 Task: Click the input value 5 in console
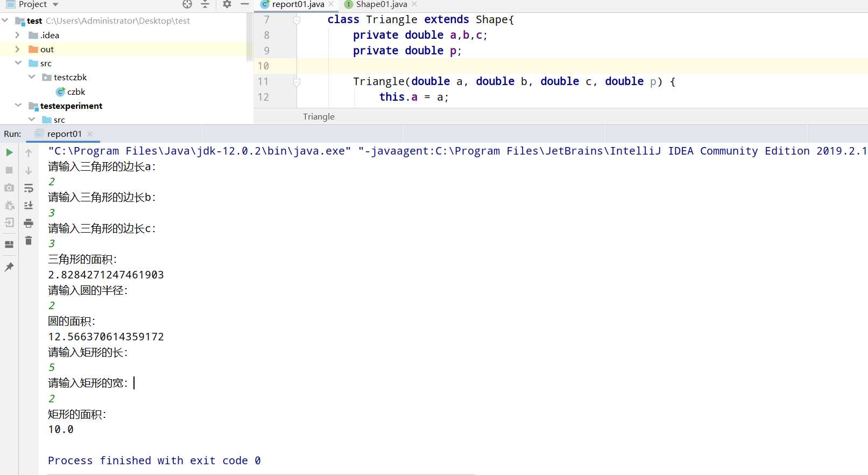point(52,367)
